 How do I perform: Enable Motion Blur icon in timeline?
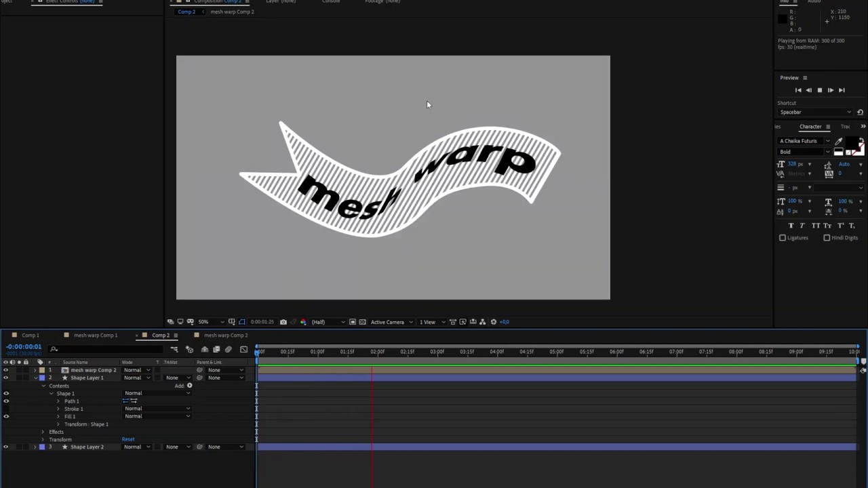tap(229, 350)
